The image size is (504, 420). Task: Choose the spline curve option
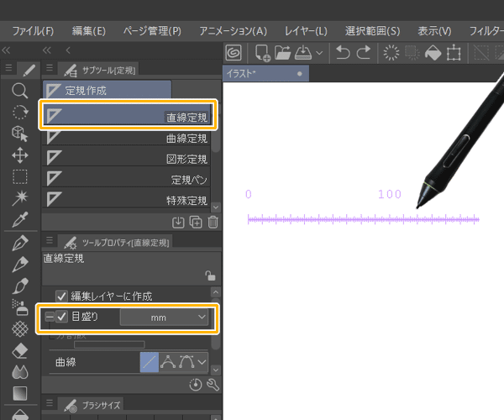[168, 362]
